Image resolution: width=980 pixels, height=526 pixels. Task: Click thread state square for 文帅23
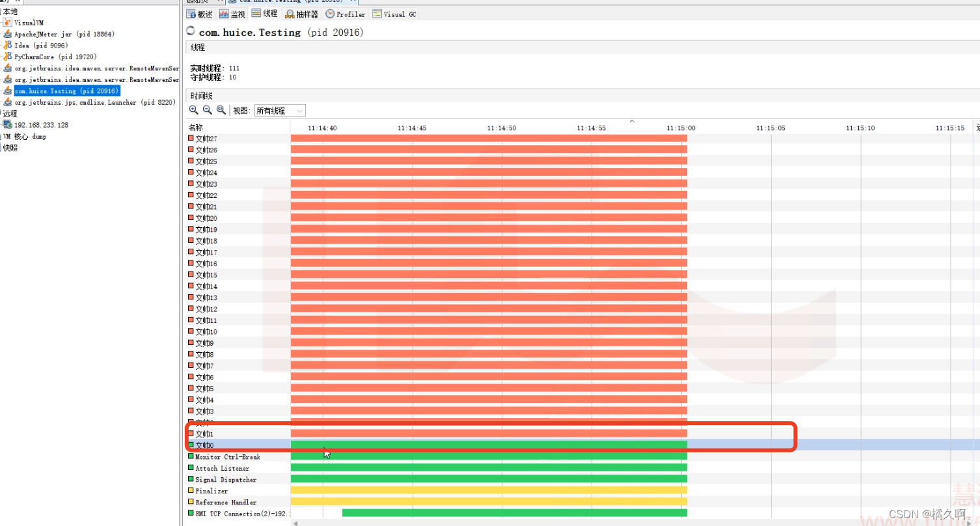[x=191, y=184]
